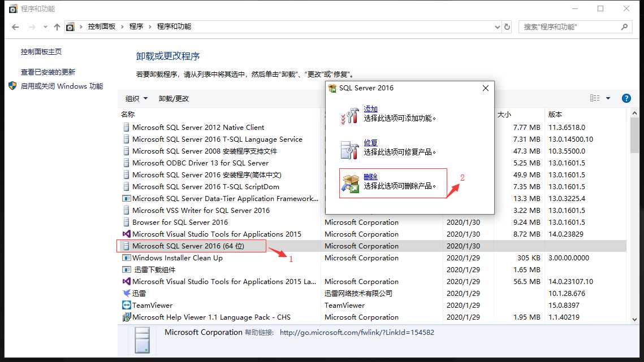644x362 pixels.
Task: Click Visual Studio Tools 2015 La... icon
Action: (x=127, y=282)
